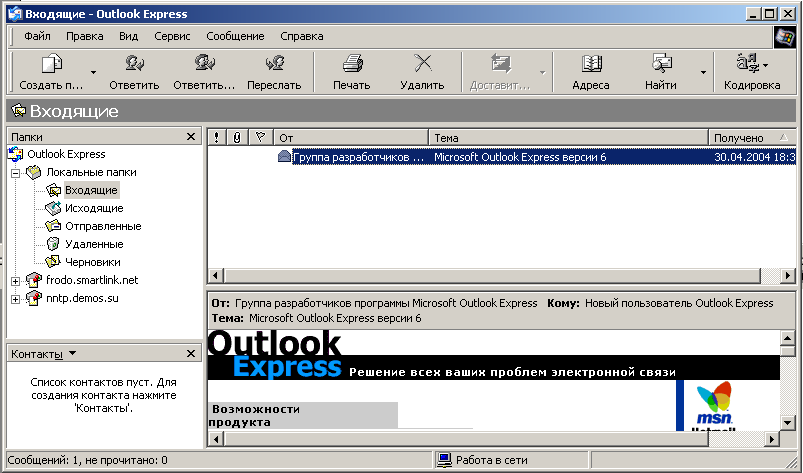Open the Справка menu

302,36
